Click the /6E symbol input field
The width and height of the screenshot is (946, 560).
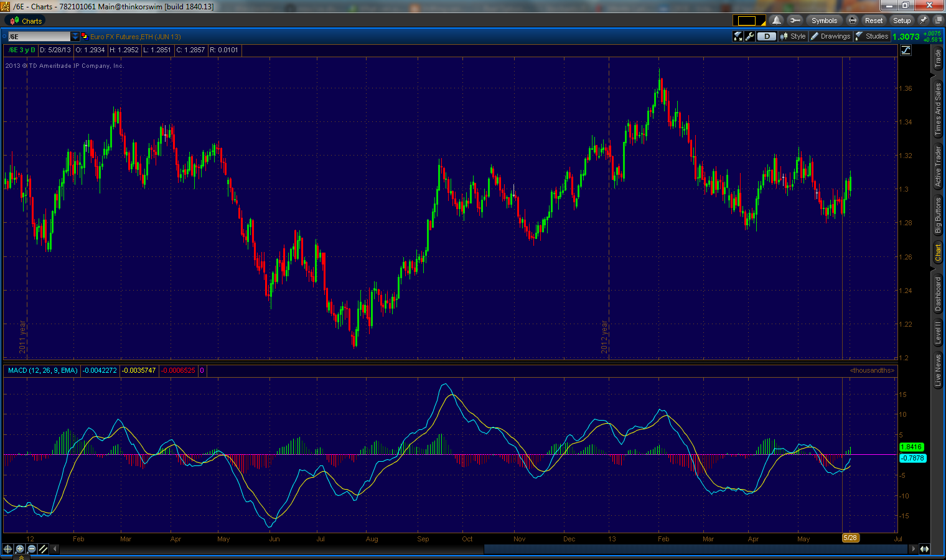point(39,37)
